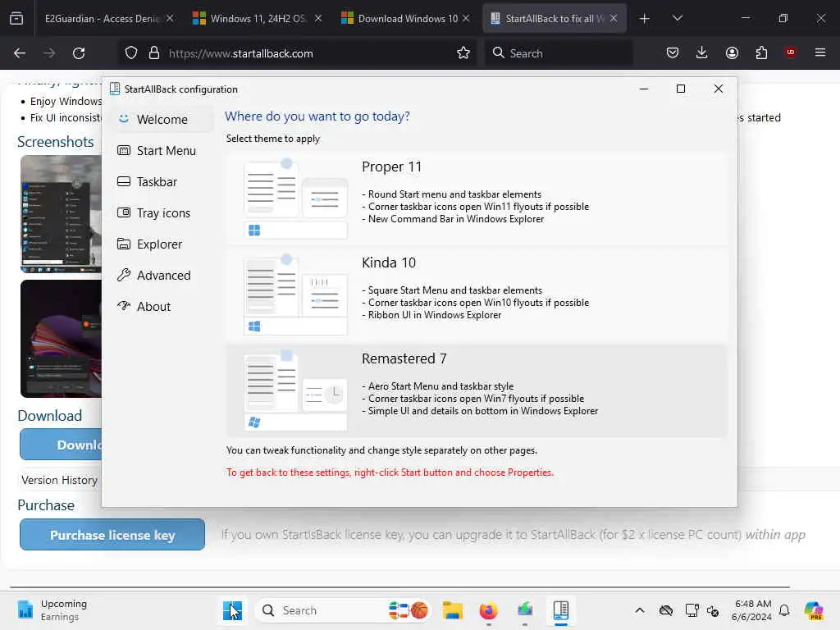Bookmark this page with the star icon
840x630 pixels.
(463, 53)
